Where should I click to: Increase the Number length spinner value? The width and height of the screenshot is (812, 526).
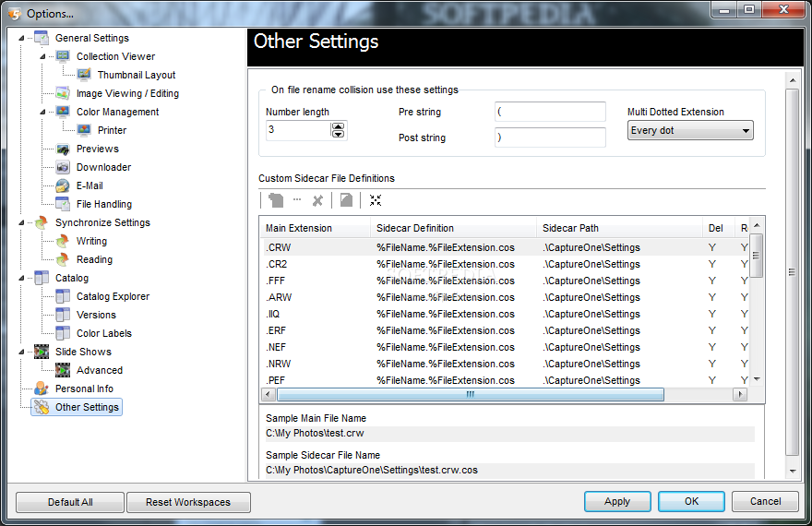tap(338, 126)
